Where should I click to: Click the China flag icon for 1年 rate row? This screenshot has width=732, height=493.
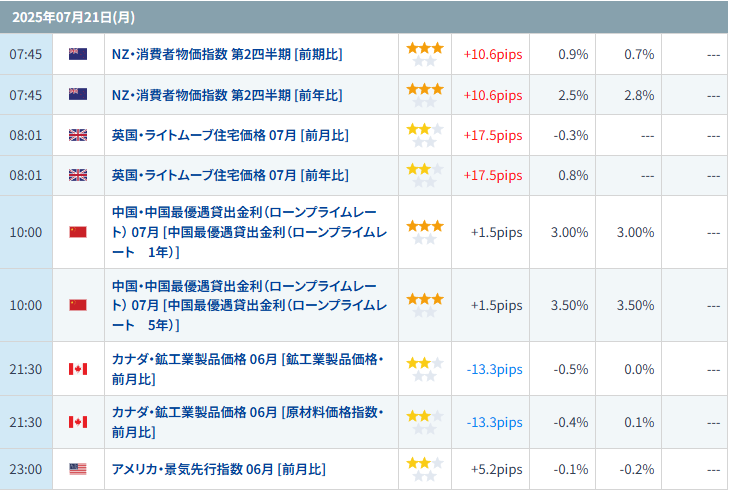[77, 232]
